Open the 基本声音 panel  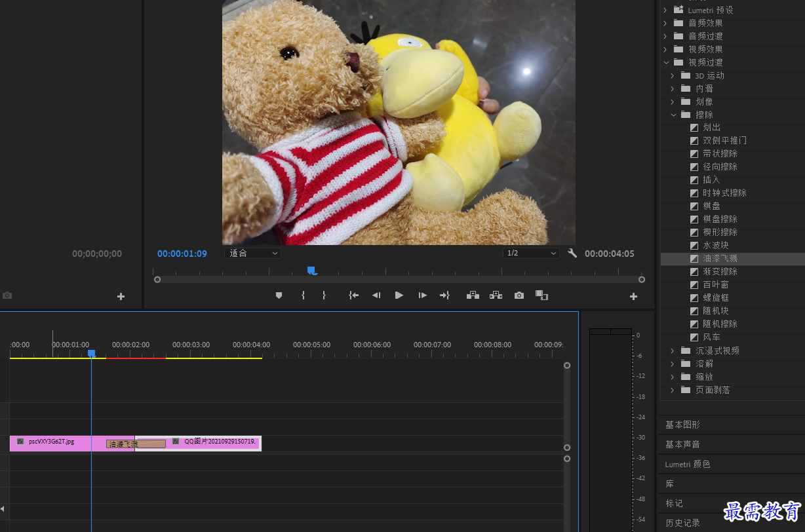(682, 444)
